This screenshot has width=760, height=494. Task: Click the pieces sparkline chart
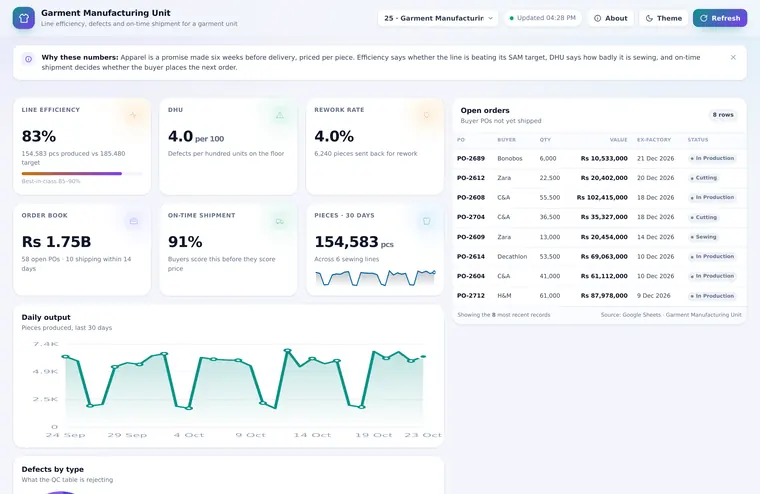click(375, 278)
